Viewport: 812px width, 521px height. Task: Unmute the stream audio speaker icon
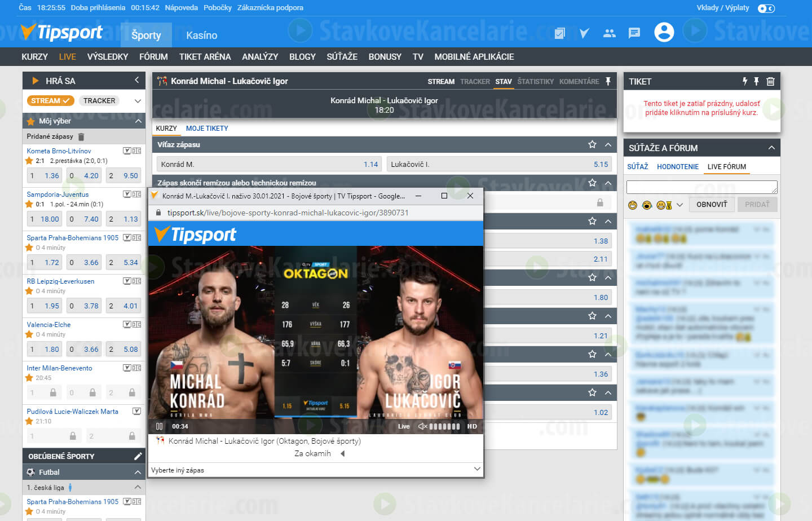(x=422, y=426)
